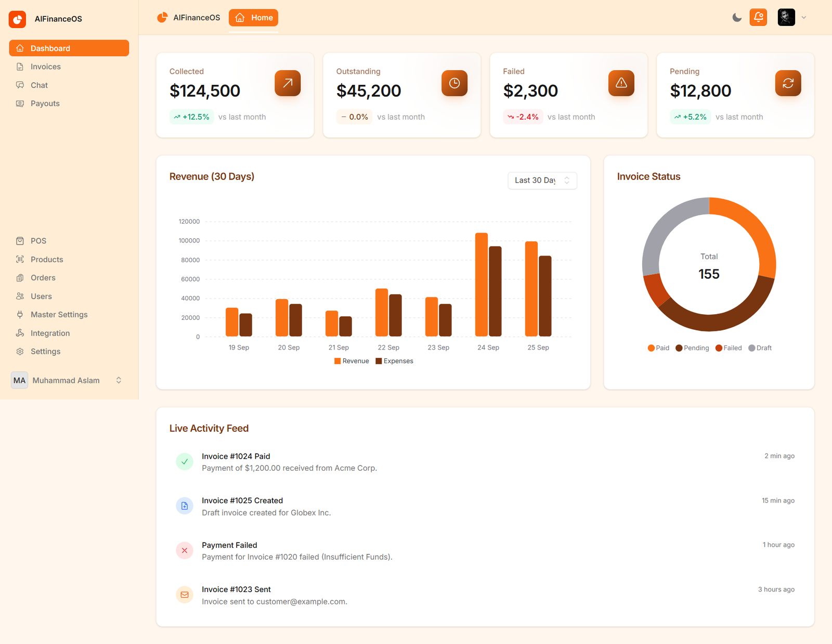The height and width of the screenshot is (644, 832).
Task: Click the Pending card refresh icon
Action: pos(788,83)
